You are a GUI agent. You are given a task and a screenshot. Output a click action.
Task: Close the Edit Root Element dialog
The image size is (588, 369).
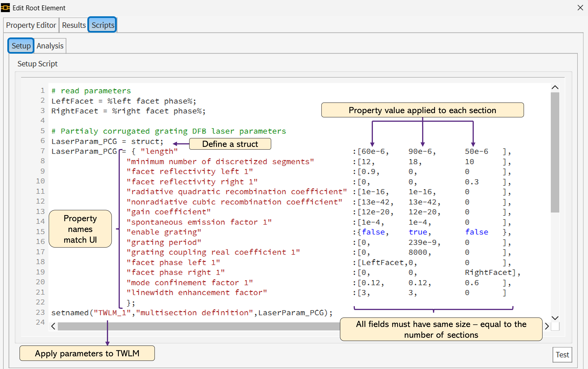point(580,8)
